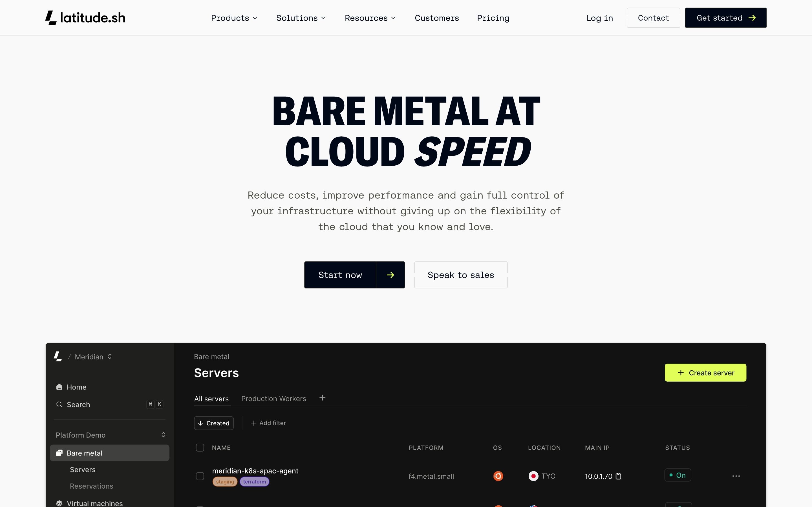Viewport: 812px width, 507px height.
Task: Click the Japan flag next to TYO
Action: 533,476
